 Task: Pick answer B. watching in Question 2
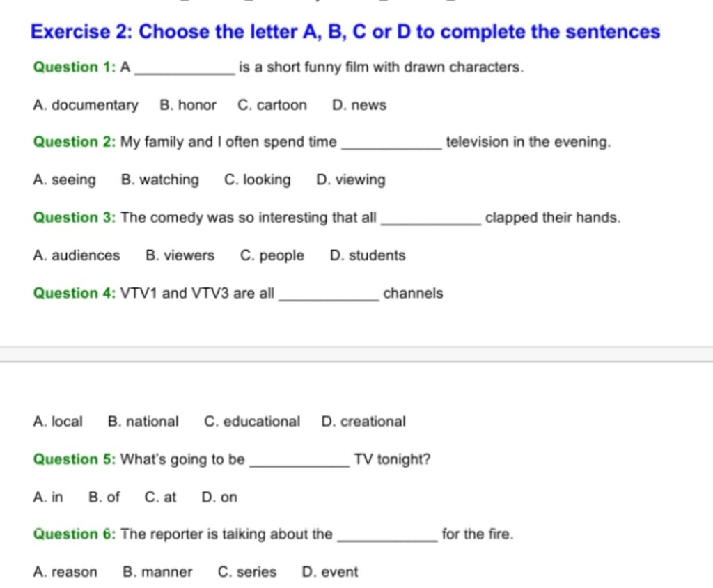pyautogui.click(x=159, y=180)
